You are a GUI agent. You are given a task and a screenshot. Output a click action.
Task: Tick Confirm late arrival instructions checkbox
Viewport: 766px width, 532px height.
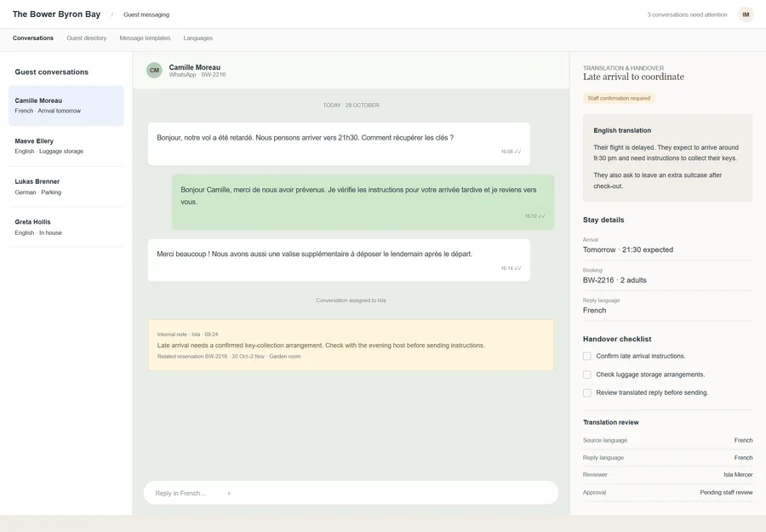click(587, 356)
